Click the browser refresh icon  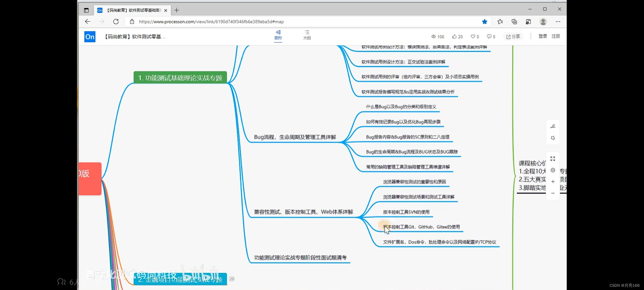116,22
